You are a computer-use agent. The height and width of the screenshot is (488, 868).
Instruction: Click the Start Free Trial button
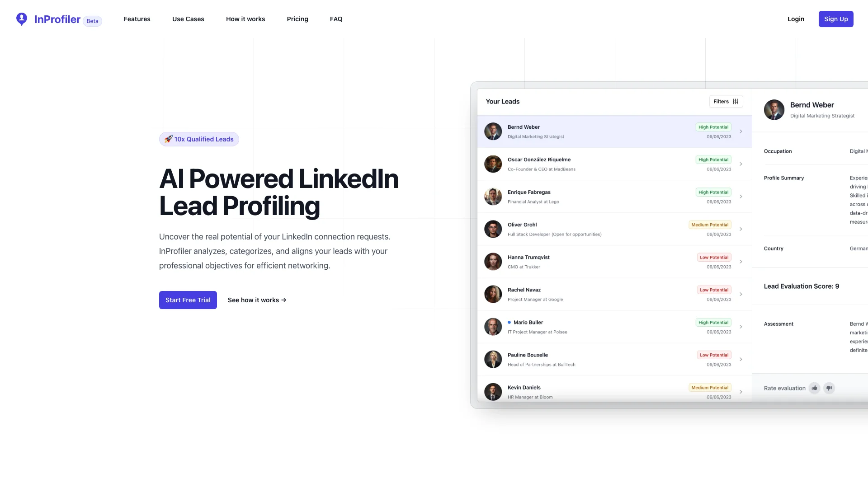click(188, 300)
